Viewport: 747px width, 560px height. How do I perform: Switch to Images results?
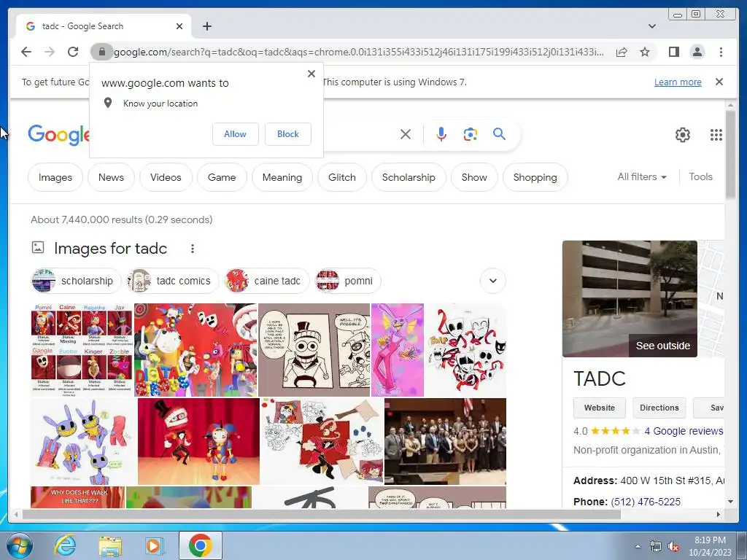pos(55,177)
